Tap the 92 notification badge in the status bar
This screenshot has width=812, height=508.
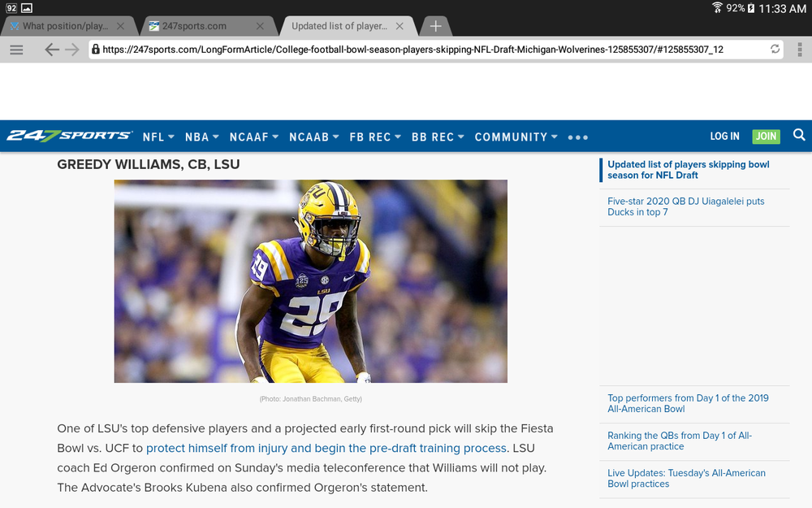(11, 8)
